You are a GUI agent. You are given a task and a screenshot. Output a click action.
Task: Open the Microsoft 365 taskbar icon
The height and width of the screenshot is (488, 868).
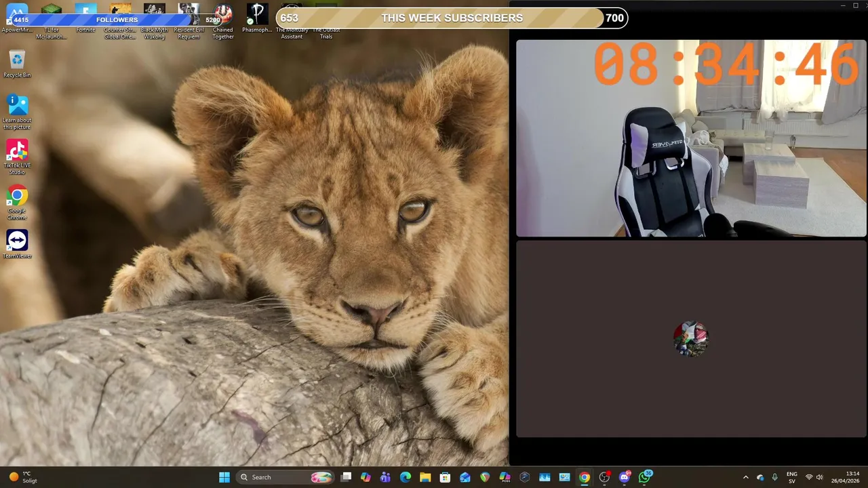coord(505,477)
